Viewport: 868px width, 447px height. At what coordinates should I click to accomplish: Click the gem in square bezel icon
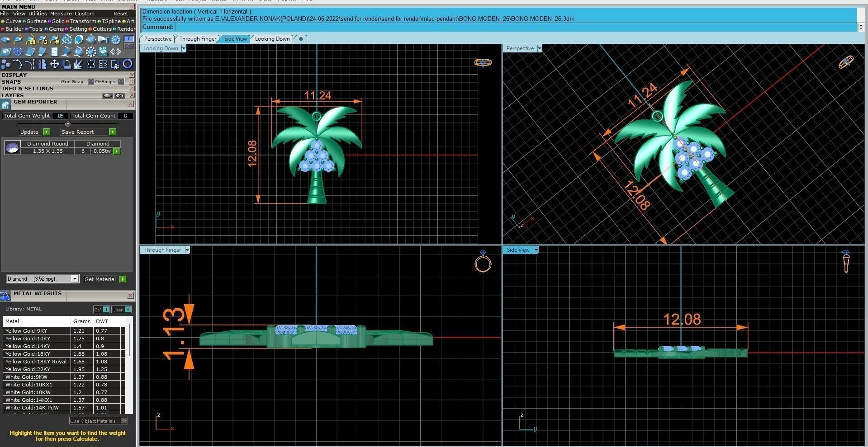[5, 52]
